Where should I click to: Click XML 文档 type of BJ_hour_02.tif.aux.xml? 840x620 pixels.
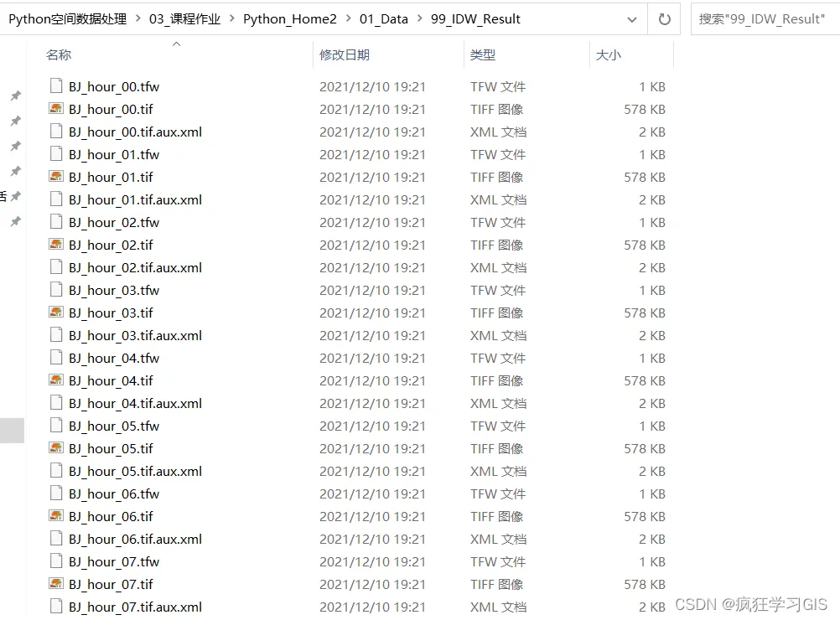pyautogui.click(x=498, y=268)
